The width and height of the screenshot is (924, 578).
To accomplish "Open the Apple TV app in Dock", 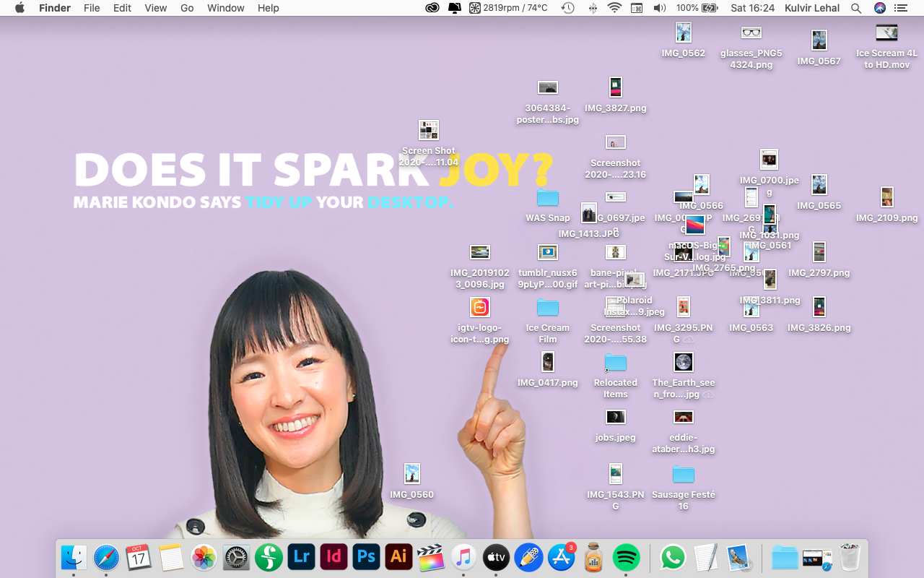I will pyautogui.click(x=496, y=557).
